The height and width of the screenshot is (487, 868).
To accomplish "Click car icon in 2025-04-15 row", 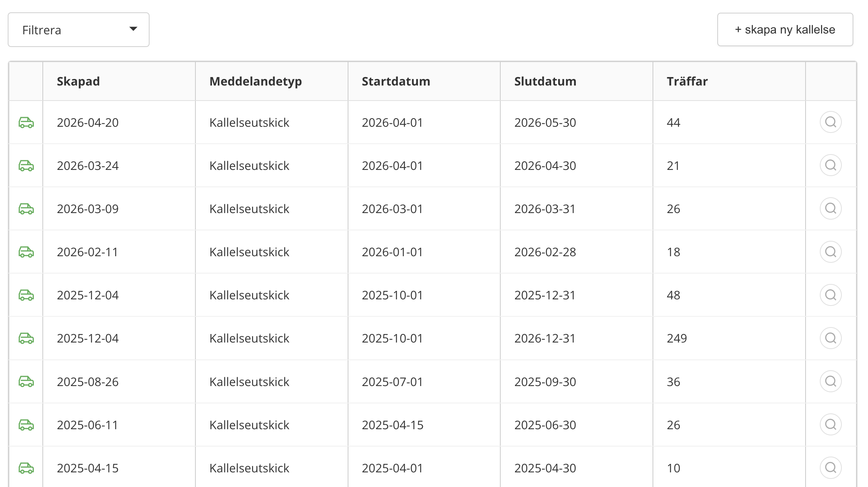I will click(x=26, y=468).
